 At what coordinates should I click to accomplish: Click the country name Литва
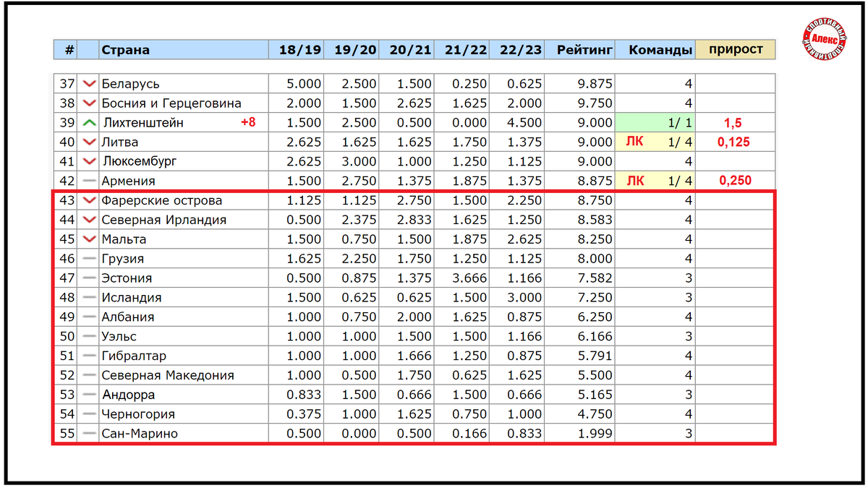point(120,142)
